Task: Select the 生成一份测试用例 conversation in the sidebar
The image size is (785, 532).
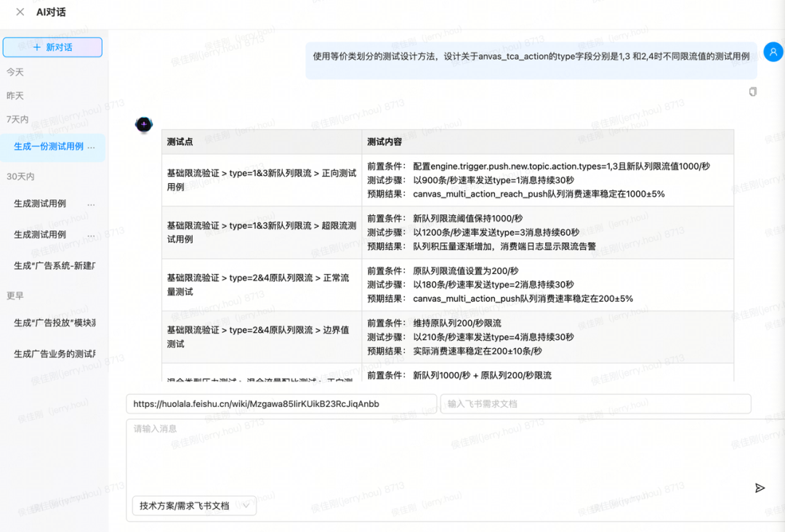Action: 45,148
